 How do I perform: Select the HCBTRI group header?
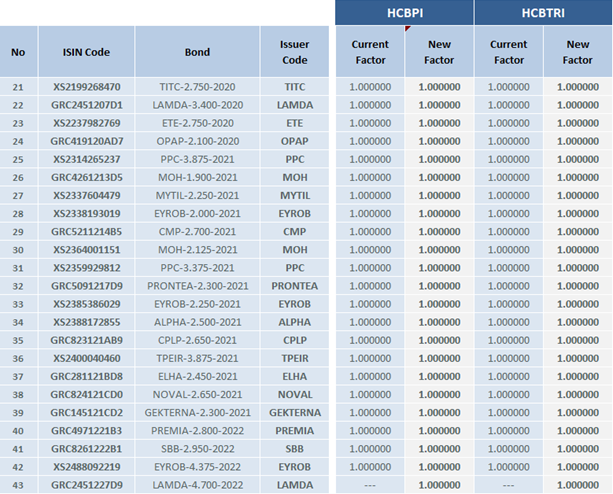pos(543,12)
